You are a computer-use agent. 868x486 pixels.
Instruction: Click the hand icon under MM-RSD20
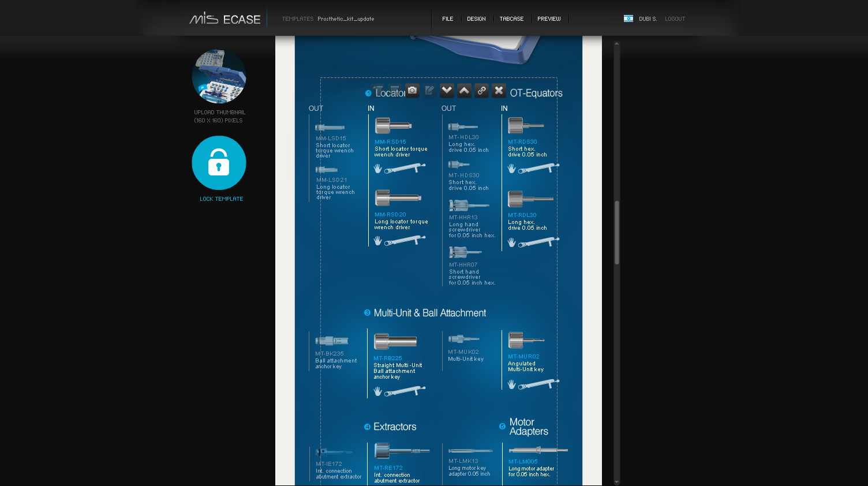tap(378, 241)
